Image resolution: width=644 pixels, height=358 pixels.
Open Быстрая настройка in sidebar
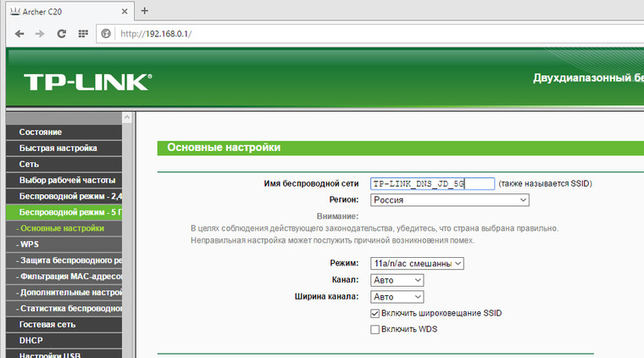(64, 148)
